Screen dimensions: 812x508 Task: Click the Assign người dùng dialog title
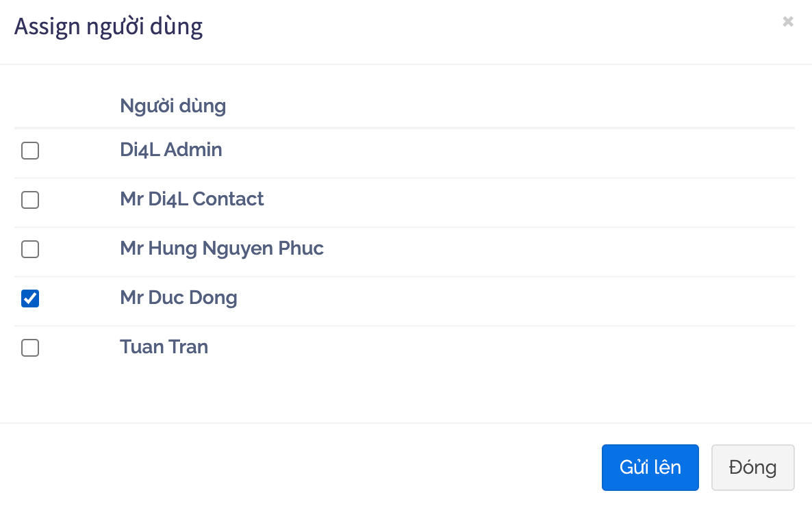click(x=108, y=27)
